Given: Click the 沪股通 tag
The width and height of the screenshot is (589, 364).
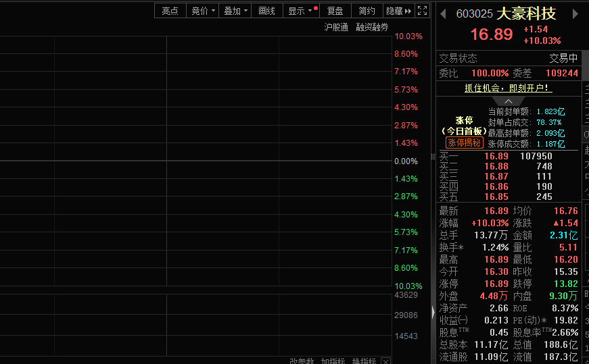Looking at the screenshot, I should [336, 28].
